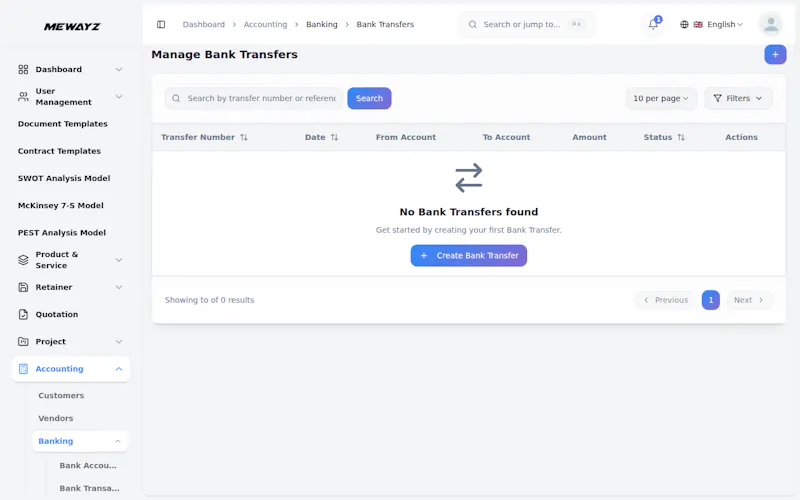Click the User Management people icon
This screenshot has width=800, height=500.
click(23, 96)
